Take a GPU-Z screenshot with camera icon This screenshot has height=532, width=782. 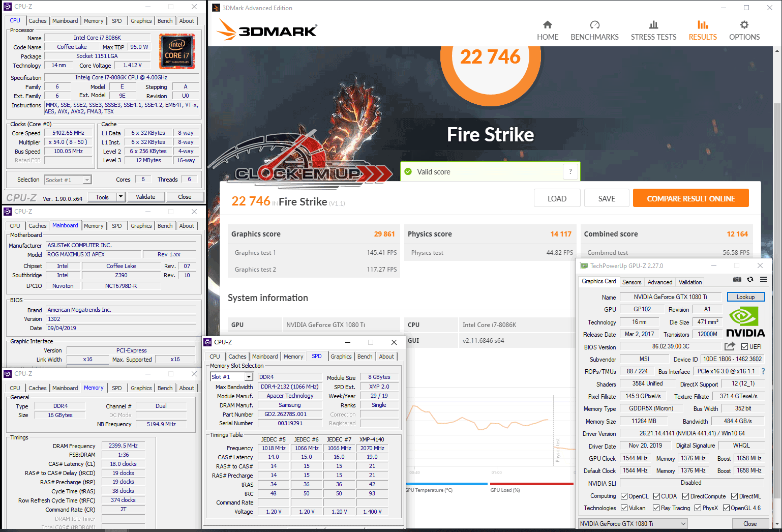737,279
